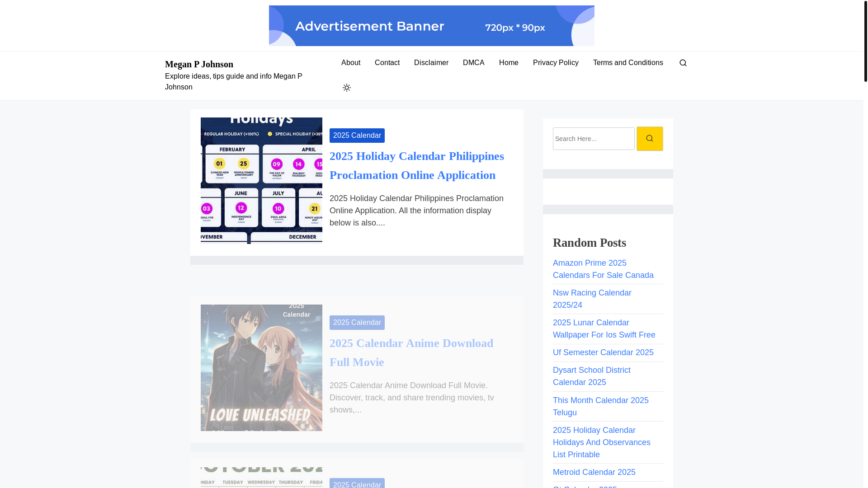Image resolution: width=868 pixels, height=488 pixels.
Task: Click the Random Posts heading
Action: coord(590,243)
